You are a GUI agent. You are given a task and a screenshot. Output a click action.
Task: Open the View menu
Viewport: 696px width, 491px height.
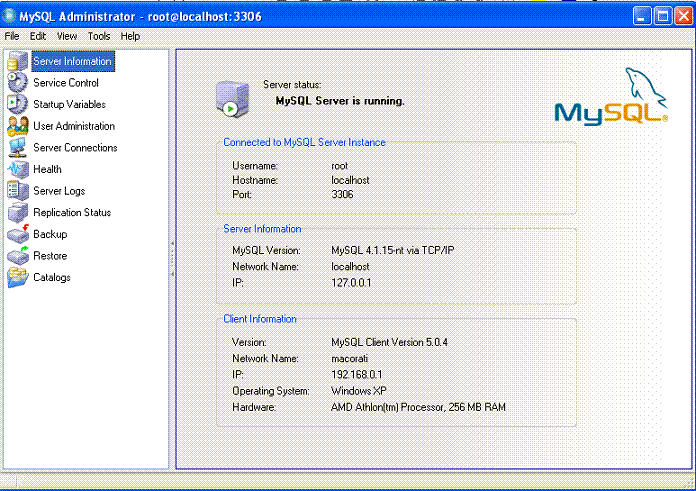click(x=67, y=36)
